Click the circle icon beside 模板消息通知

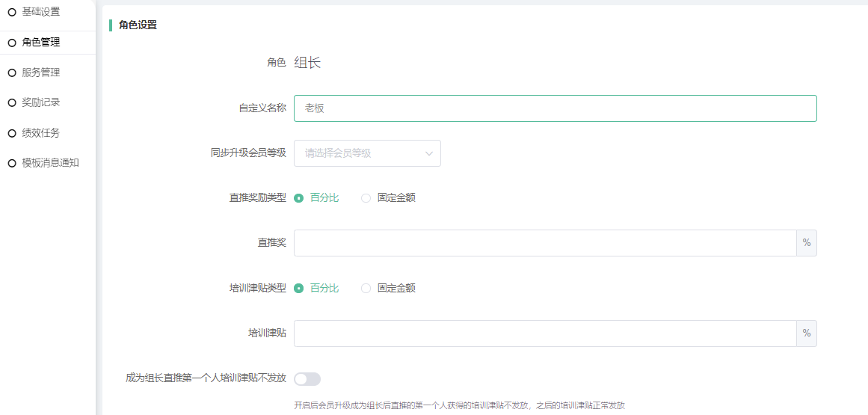point(12,163)
